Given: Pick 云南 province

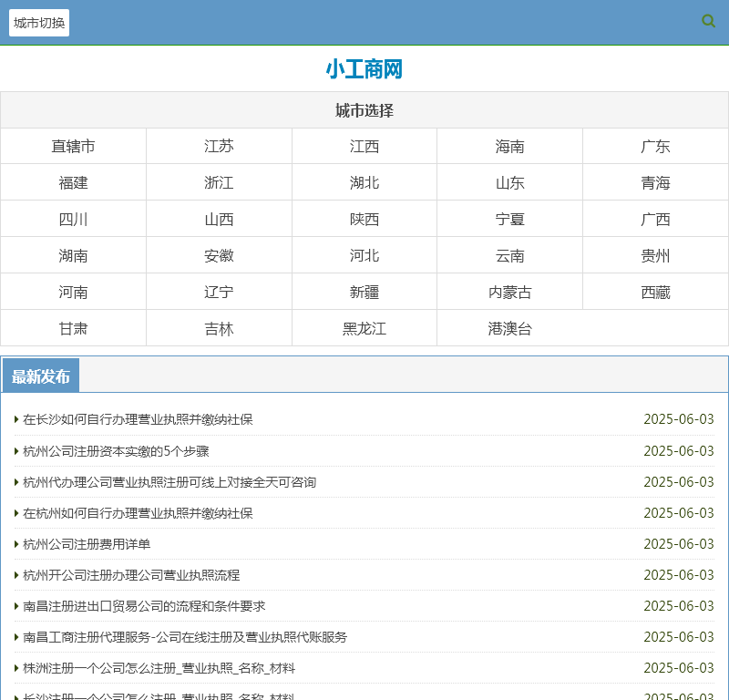Looking at the screenshot, I should tap(509, 256).
